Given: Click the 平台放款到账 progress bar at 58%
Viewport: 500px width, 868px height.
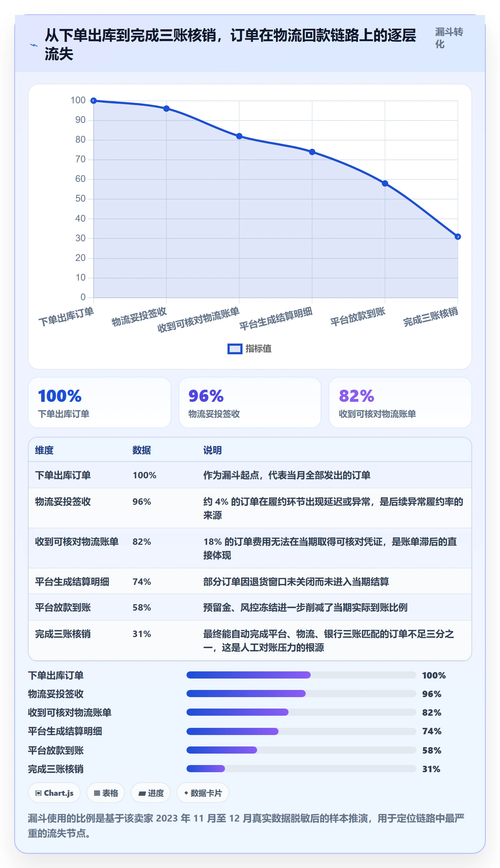Looking at the screenshot, I should coord(301,750).
